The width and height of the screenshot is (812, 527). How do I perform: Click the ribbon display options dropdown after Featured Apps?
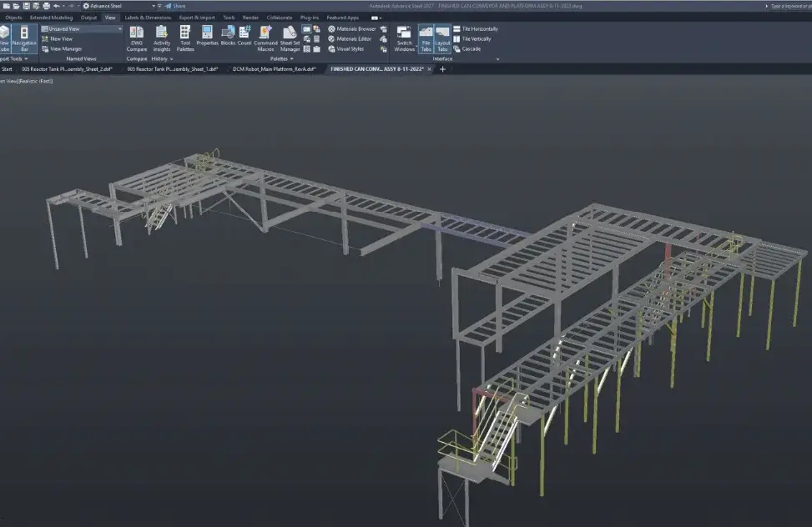[x=376, y=18]
